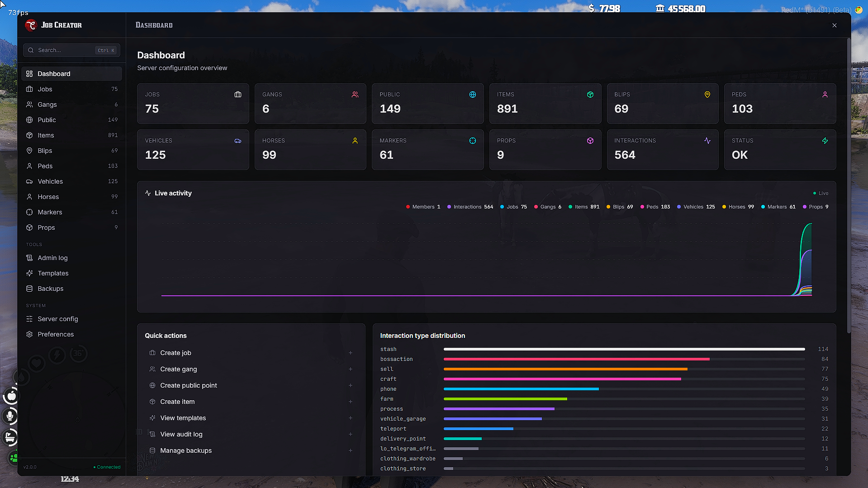Open Horses in the sidebar
The height and width of the screenshot is (488, 868).
pos(71,197)
